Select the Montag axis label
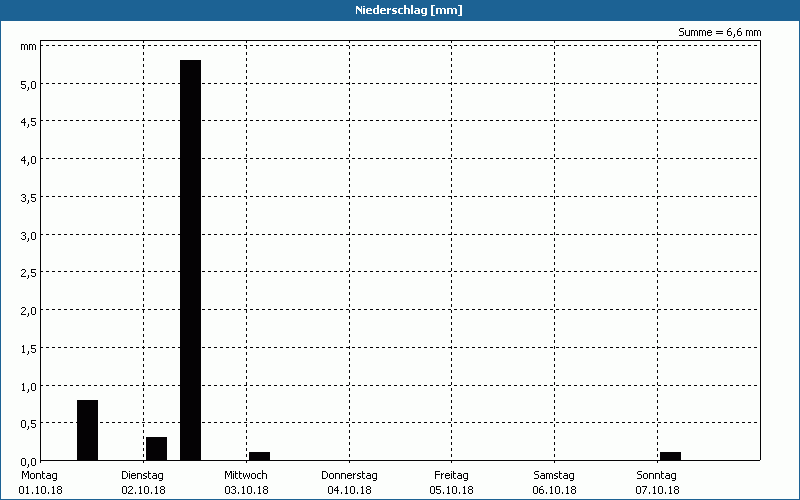The width and height of the screenshot is (800, 500). (39, 476)
